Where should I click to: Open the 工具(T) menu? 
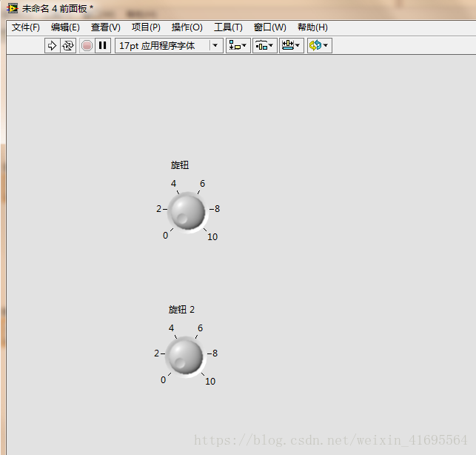point(228,27)
